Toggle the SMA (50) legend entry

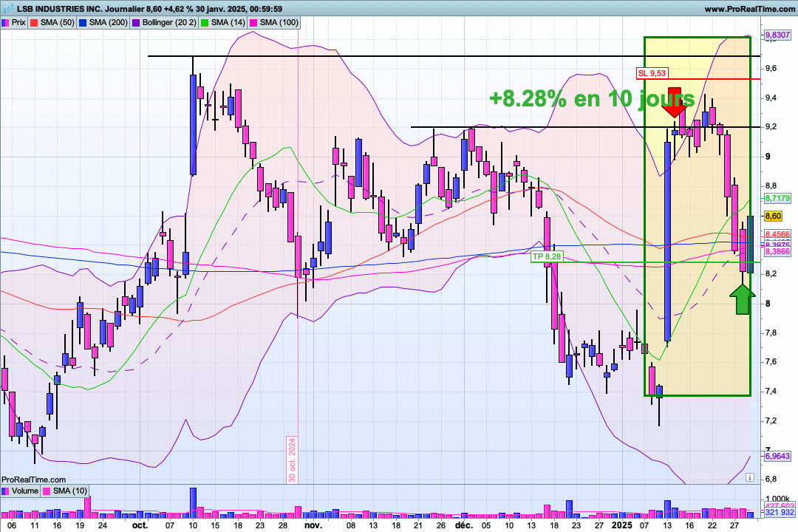pos(52,22)
